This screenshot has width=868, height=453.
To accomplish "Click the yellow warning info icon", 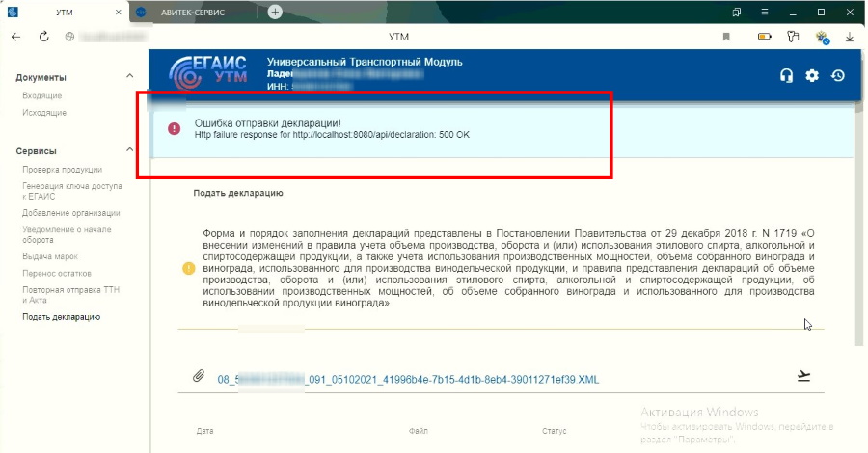I will click(x=189, y=268).
